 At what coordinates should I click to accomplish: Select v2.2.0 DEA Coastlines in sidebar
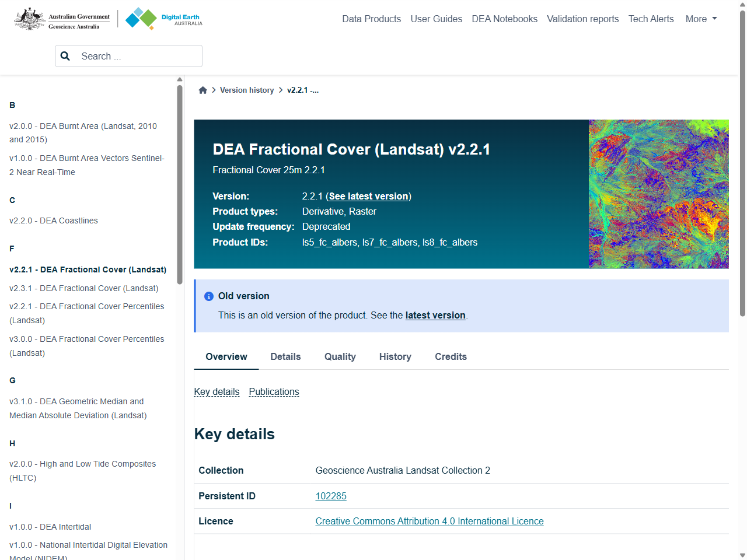click(54, 221)
